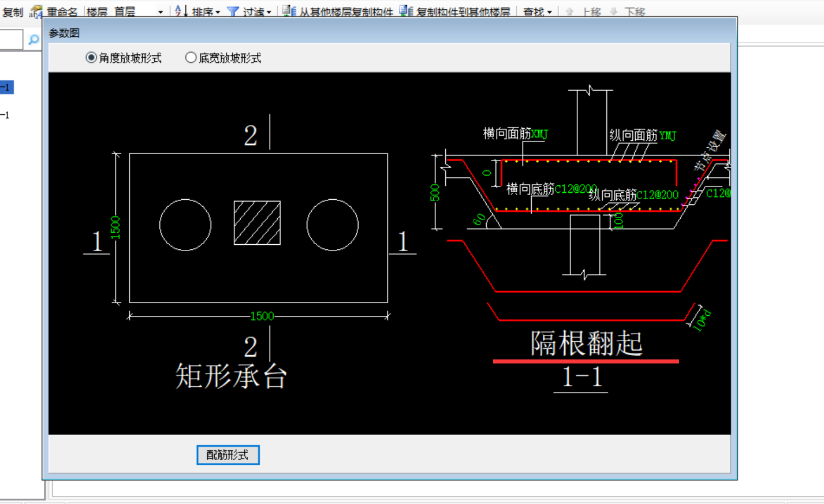Viewport: 824px width, 504px height.
Task: Click the green 100 dimension value
Action: (x=618, y=221)
